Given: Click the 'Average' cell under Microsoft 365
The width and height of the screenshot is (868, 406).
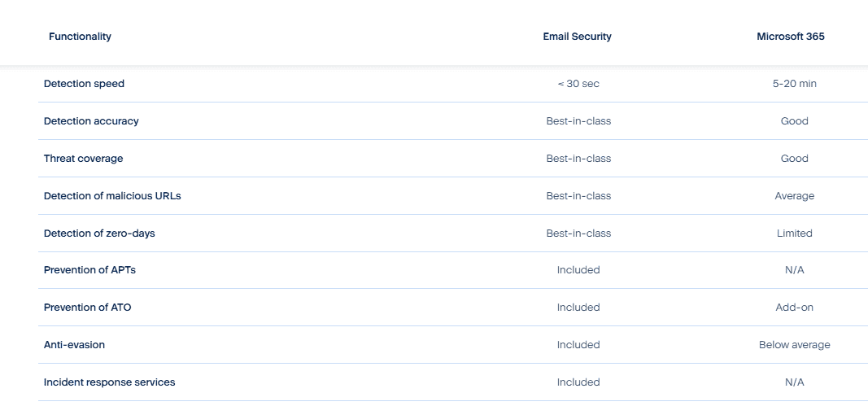Looking at the screenshot, I should 794,195.
